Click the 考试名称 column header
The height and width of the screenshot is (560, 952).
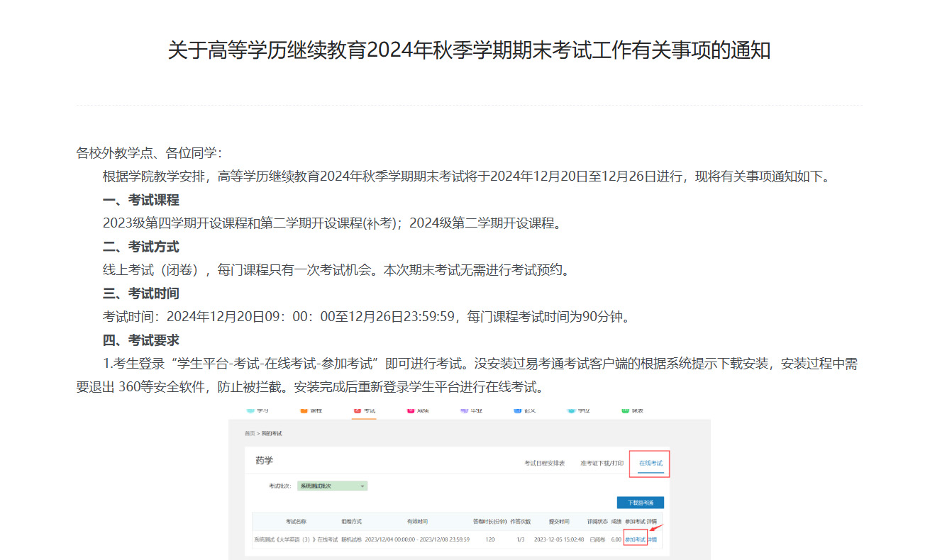coord(296,522)
